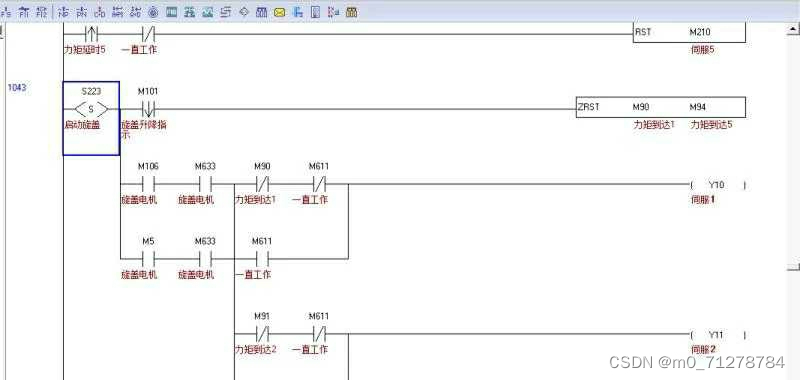Viewport: 800px width, 380px height.
Task: Select the M91 normally closed contact
Action: point(262,334)
